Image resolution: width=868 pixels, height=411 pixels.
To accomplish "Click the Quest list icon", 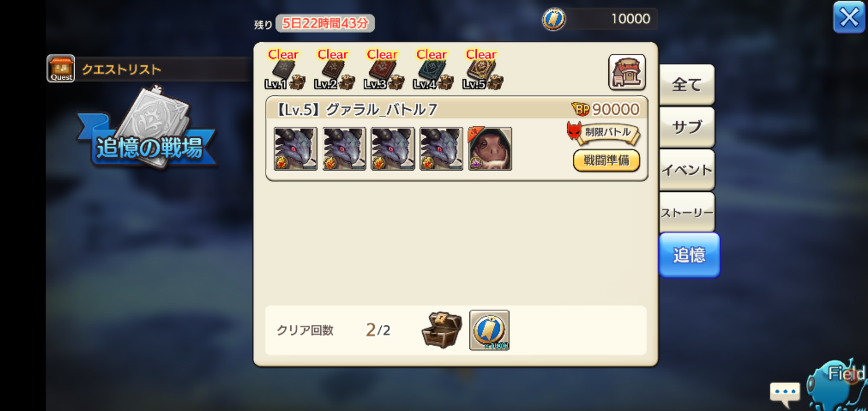I will (x=61, y=69).
